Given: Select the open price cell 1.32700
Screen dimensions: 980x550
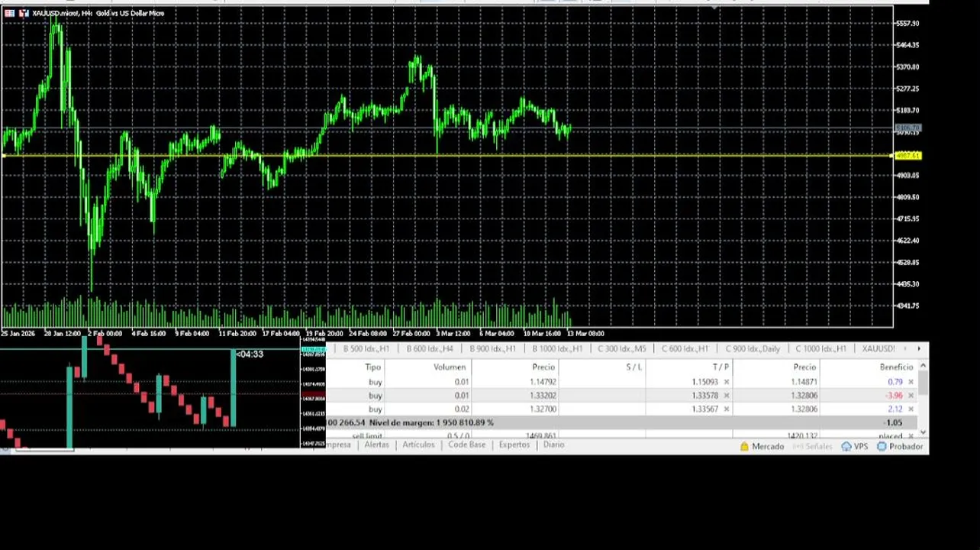Looking at the screenshot, I should [543, 409].
